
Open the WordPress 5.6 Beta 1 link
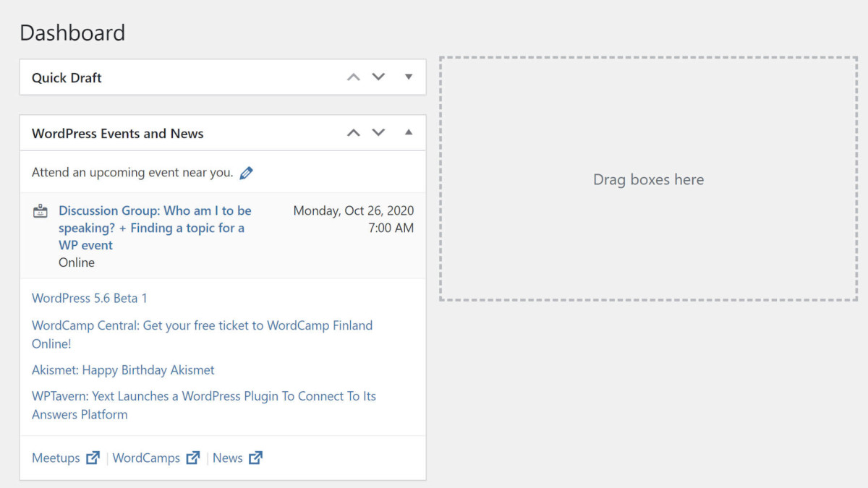click(89, 297)
